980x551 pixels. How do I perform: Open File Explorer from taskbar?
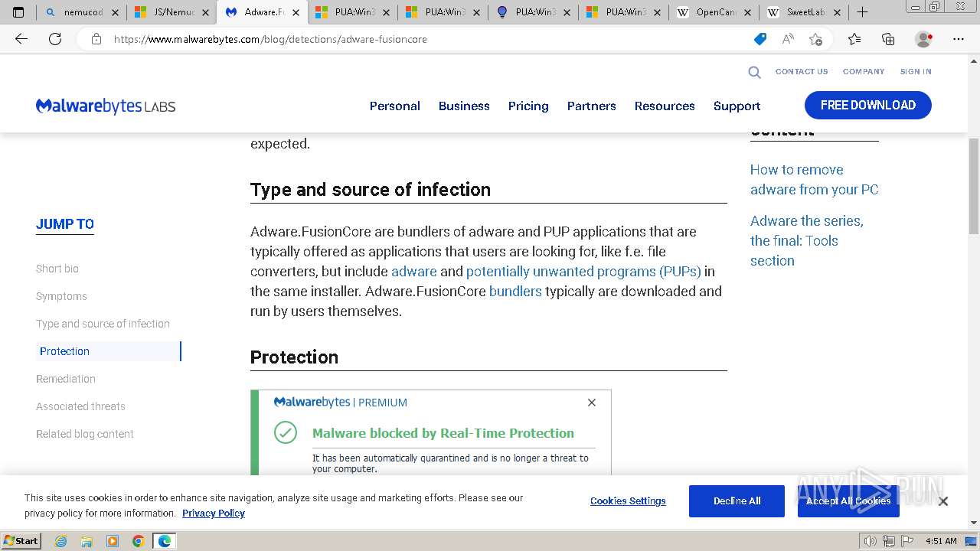click(87, 541)
